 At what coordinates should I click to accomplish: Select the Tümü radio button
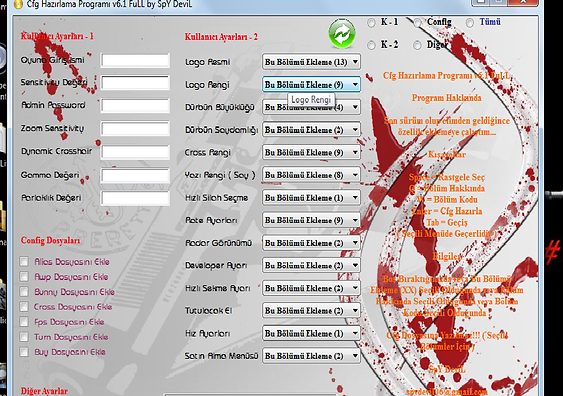click(470, 23)
